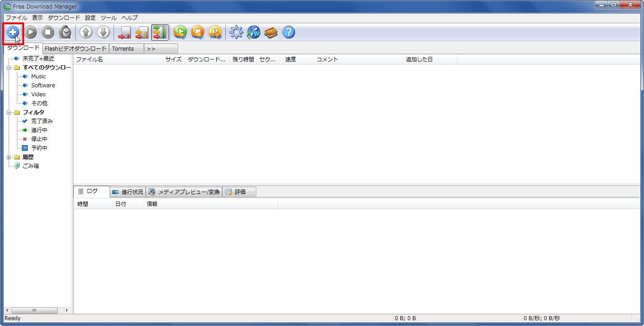Select the 停止中 filter
This screenshot has height=326, width=644.
click(39, 139)
